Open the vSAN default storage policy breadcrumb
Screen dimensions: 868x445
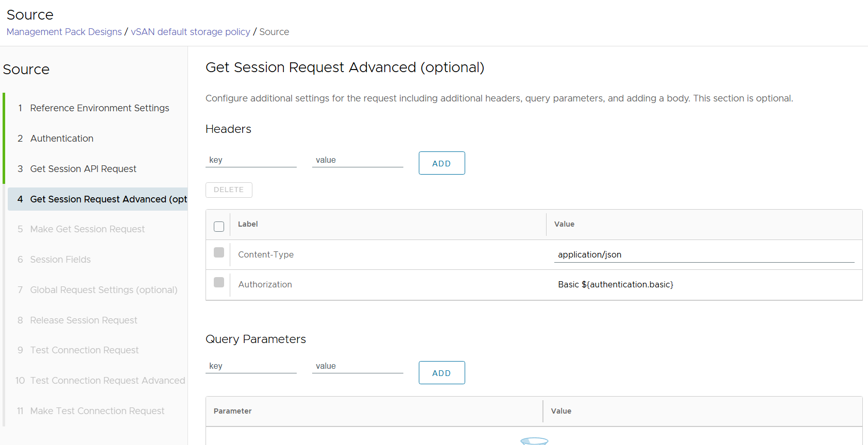190,32
